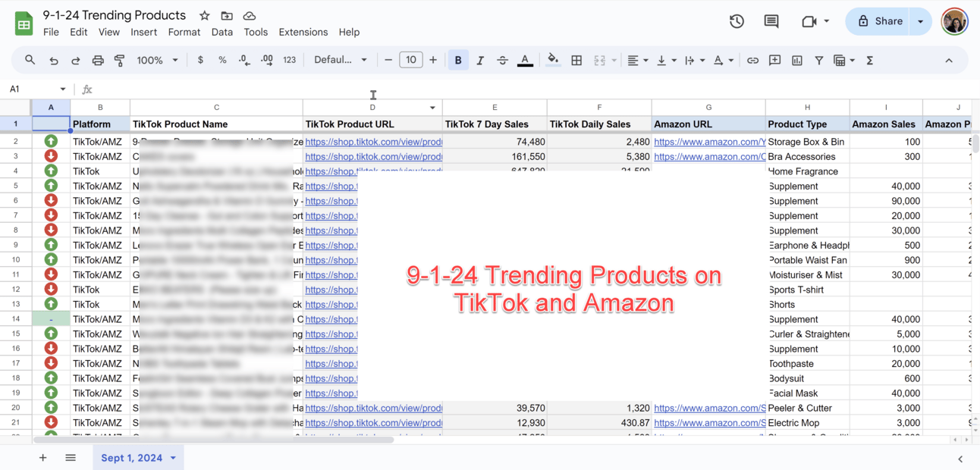Open the File menu
This screenshot has height=470, width=980.
coord(51,32)
